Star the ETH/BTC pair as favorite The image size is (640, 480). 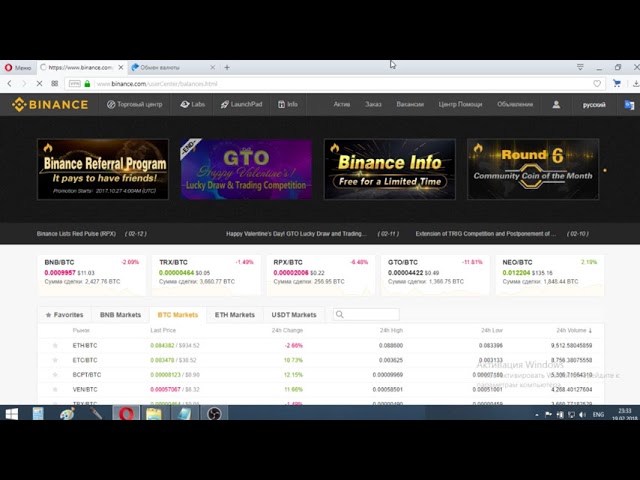[55, 346]
